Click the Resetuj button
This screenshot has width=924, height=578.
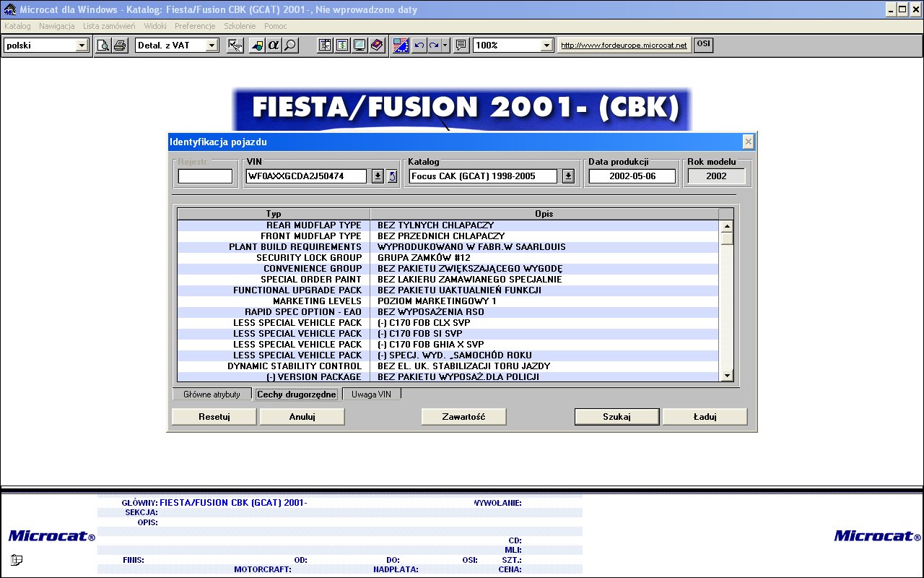click(214, 417)
